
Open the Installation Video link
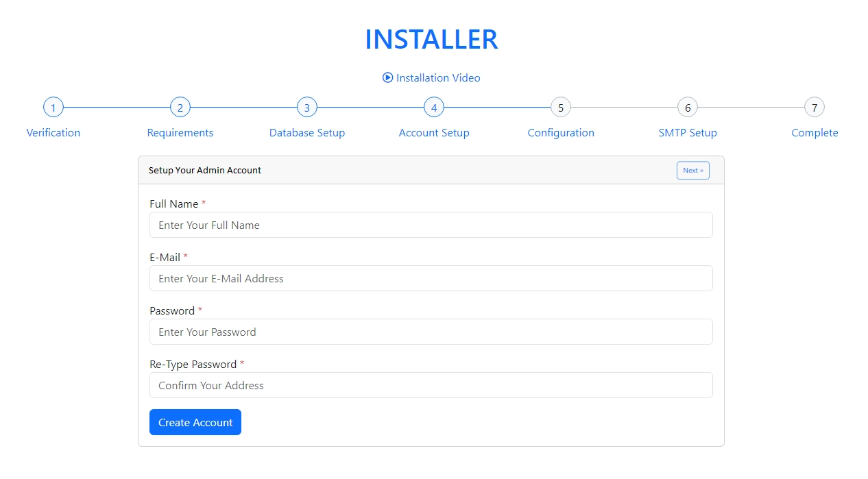(x=438, y=78)
